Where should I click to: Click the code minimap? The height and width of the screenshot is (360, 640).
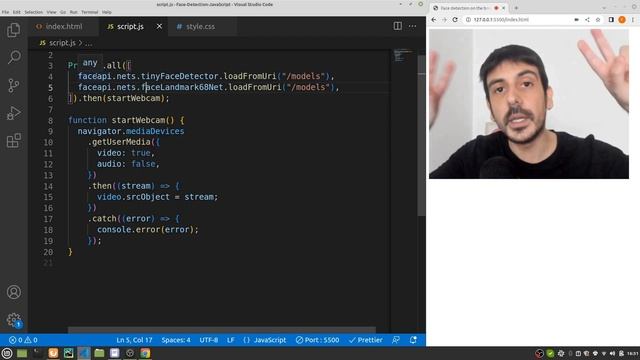tap(403, 55)
